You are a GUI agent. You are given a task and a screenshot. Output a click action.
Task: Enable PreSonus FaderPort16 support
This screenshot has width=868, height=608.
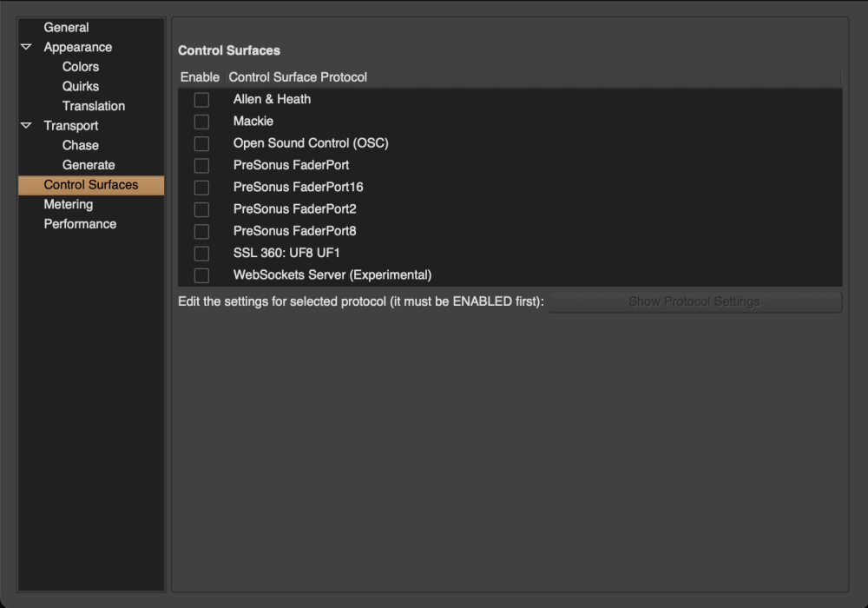coord(201,187)
